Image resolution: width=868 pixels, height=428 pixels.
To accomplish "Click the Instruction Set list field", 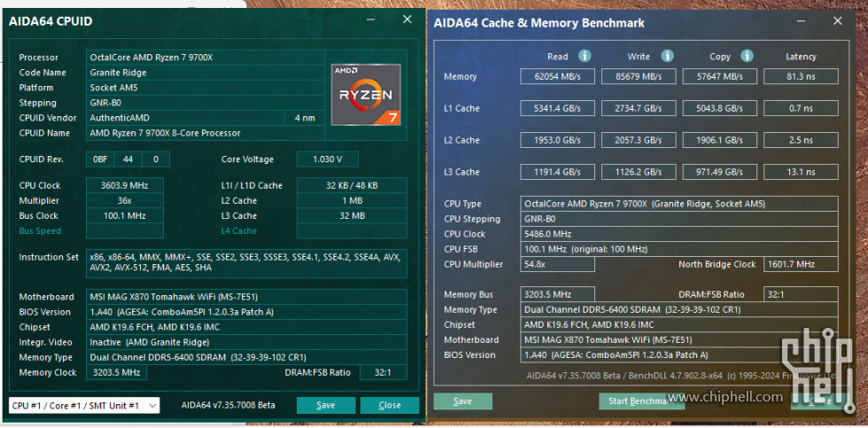I will tap(246, 263).
